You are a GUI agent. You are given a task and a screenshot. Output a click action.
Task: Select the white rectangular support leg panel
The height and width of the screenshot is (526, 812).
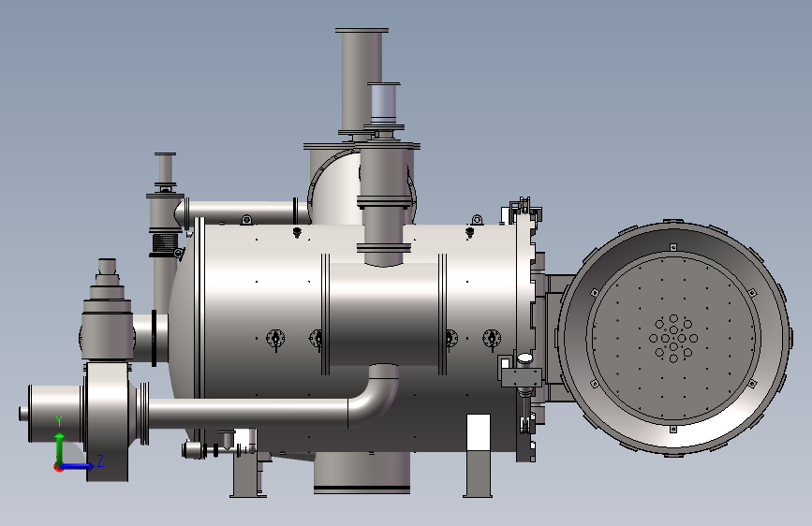[x=479, y=431]
